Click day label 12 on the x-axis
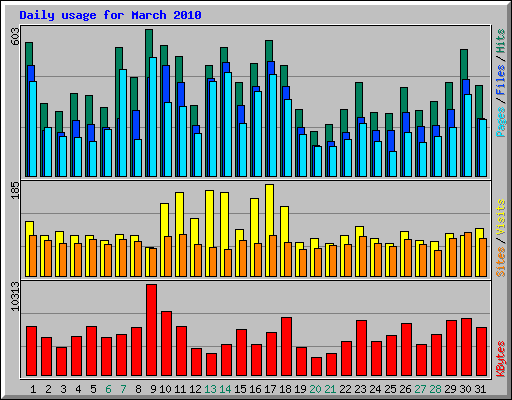Screen dimensions: 512x400 click(x=195, y=389)
